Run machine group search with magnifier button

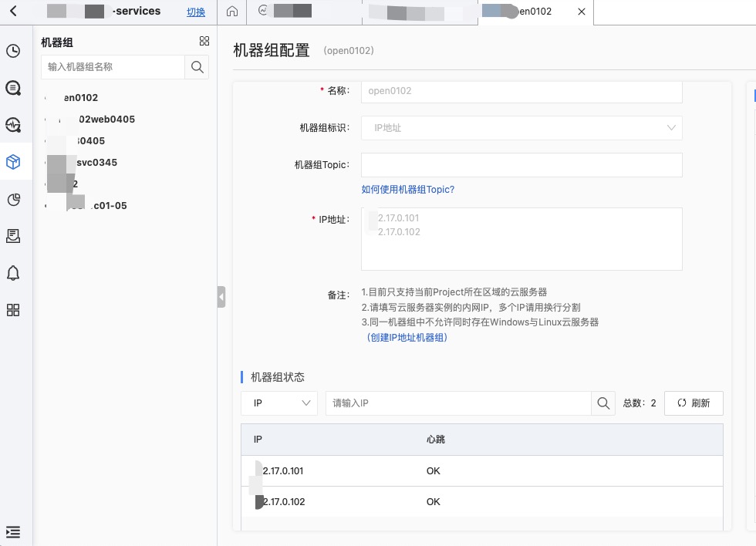click(197, 67)
